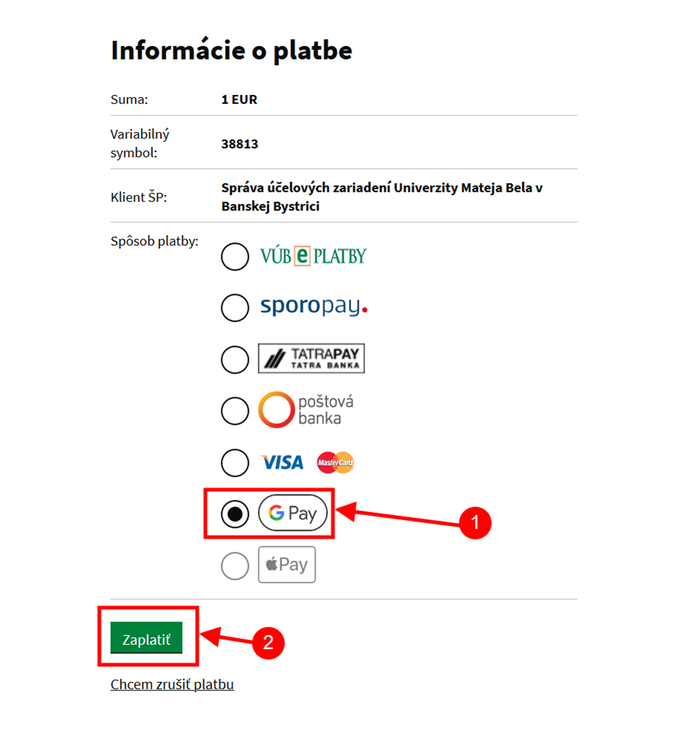Image resolution: width=700 pixels, height=736 pixels.
Task: Select the radio button for VÚB ePlatby
Action: click(x=235, y=257)
